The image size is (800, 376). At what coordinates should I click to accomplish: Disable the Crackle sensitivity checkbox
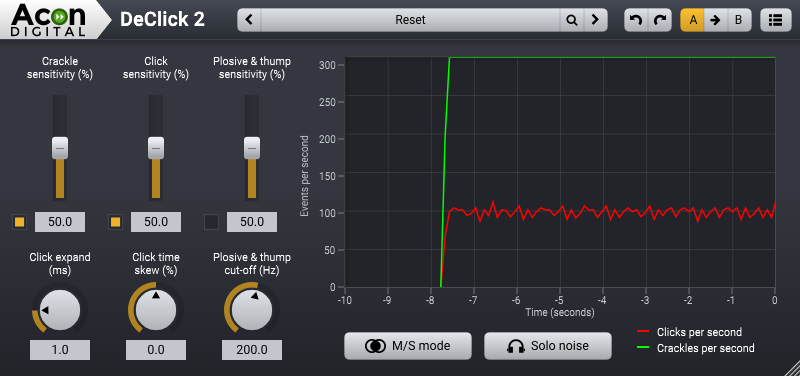[19, 222]
